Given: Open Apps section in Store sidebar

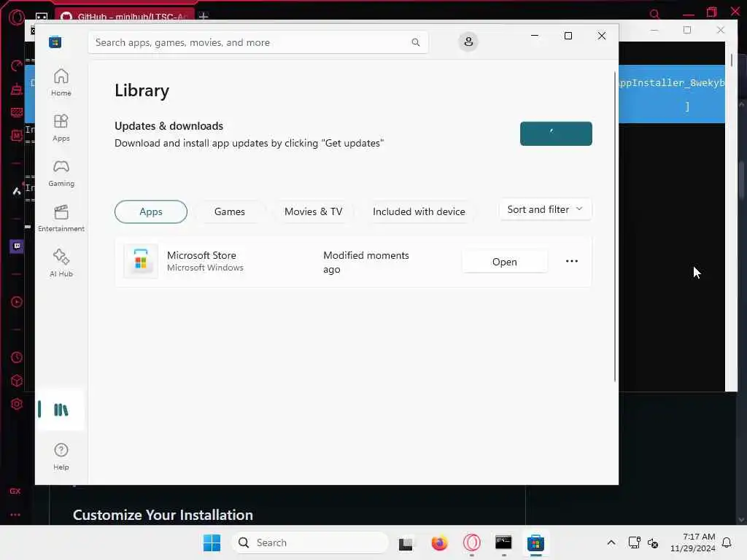Looking at the screenshot, I should pyautogui.click(x=61, y=128).
